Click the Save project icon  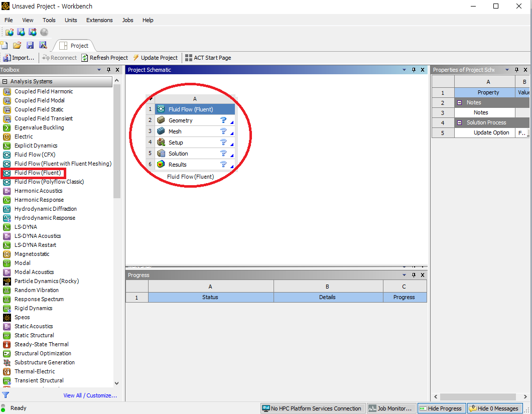(30, 45)
